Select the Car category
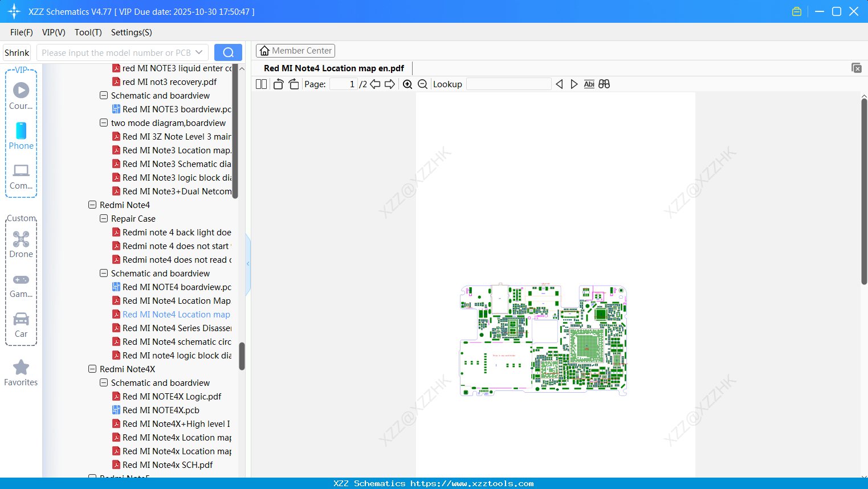 click(x=21, y=325)
